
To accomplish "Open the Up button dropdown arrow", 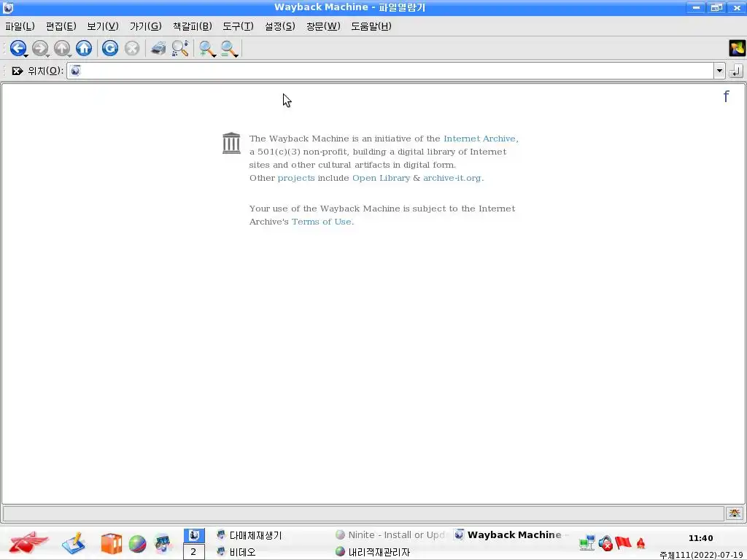I will (69, 55).
